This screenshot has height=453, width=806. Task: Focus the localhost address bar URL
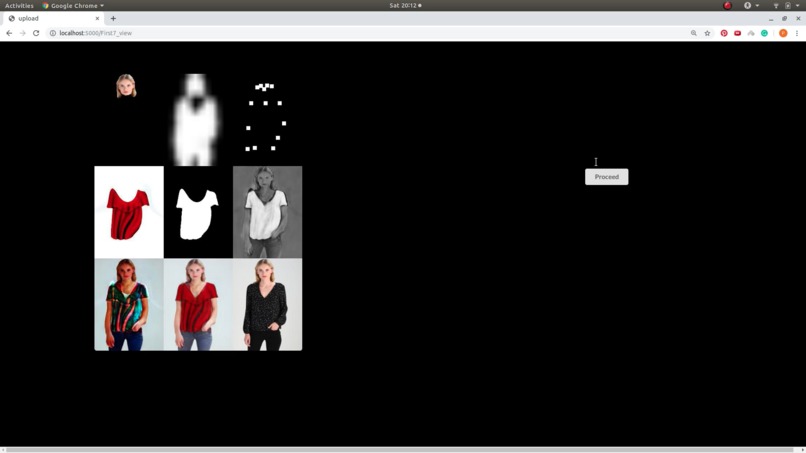click(x=96, y=33)
